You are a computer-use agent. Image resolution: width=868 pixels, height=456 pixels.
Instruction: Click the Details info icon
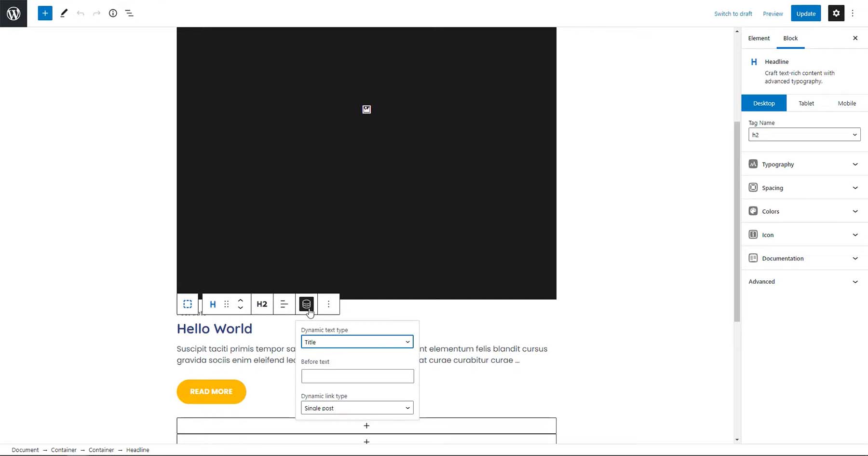point(112,13)
